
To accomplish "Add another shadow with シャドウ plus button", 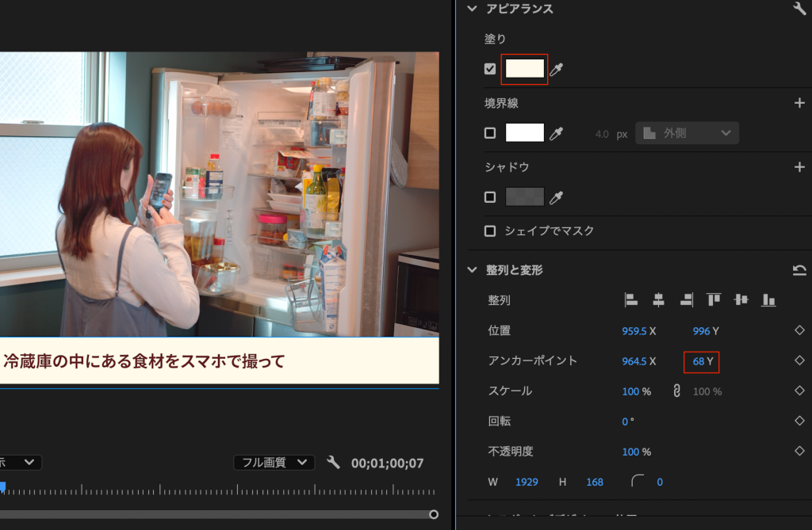I will pyautogui.click(x=799, y=167).
